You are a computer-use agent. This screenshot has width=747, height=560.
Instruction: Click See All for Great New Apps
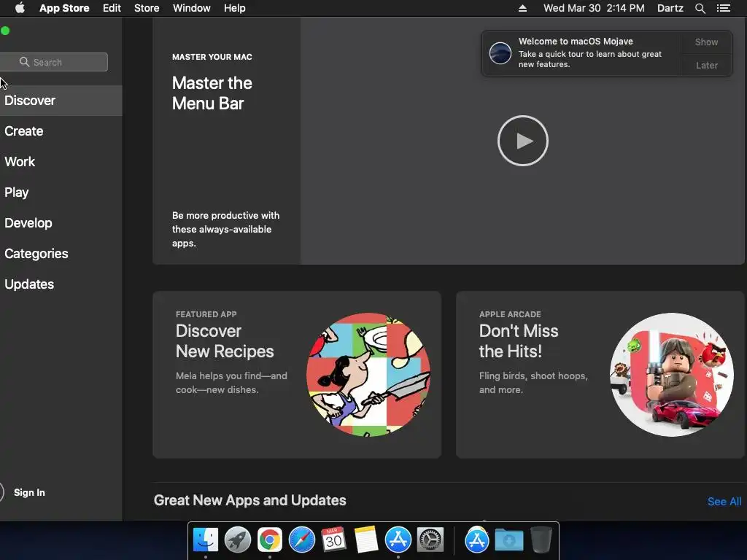[724, 502]
